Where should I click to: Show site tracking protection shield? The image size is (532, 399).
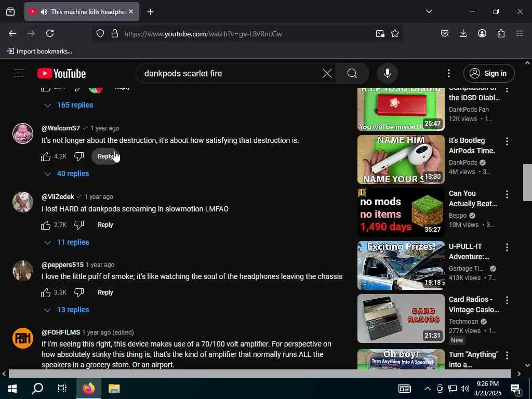pos(100,33)
